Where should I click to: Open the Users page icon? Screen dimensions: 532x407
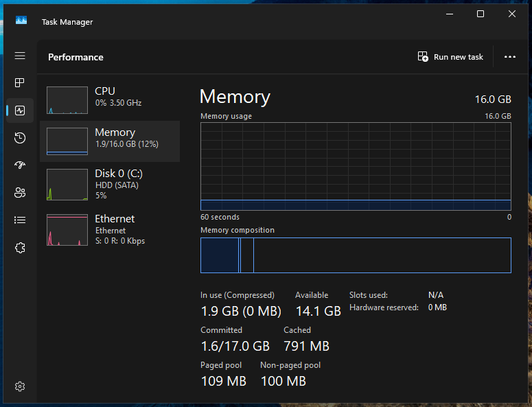pos(20,193)
